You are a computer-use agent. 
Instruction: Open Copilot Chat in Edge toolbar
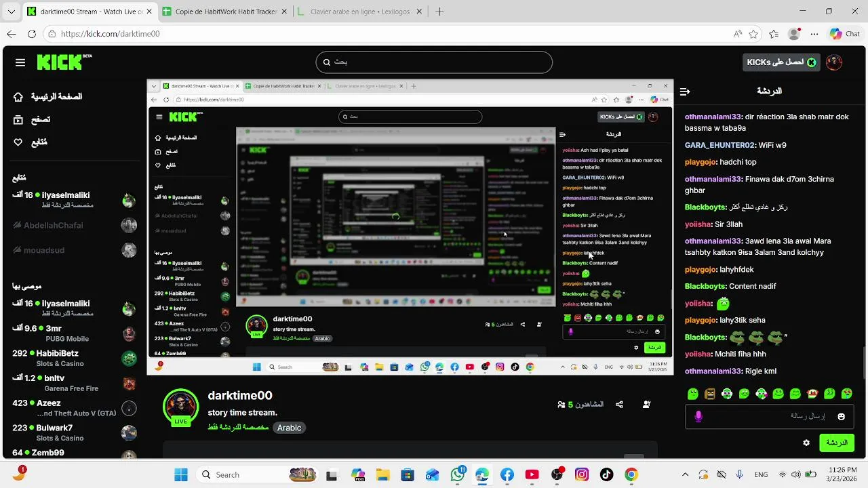[845, 34]
